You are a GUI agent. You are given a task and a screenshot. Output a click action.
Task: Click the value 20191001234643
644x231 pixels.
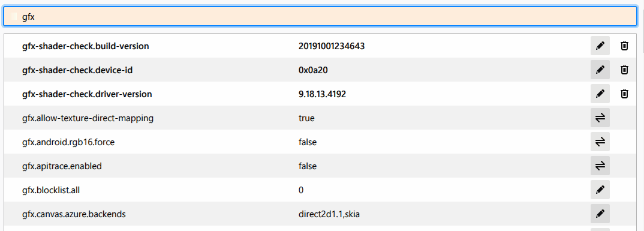point(332,46)
